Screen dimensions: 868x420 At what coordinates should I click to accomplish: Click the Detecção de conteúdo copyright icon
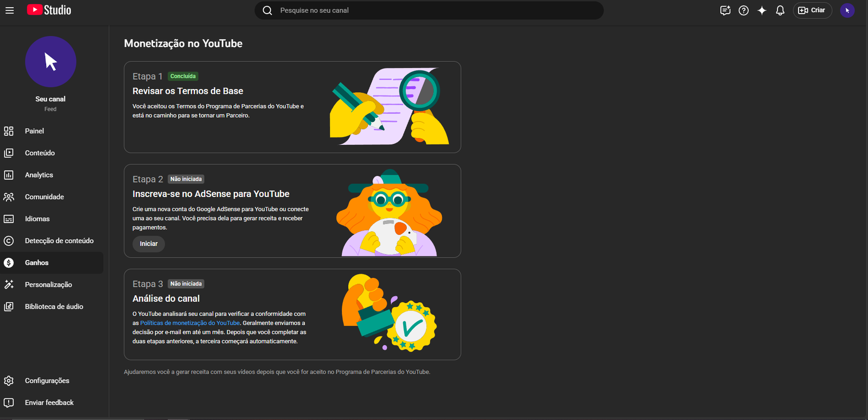(x=9, y=241)
